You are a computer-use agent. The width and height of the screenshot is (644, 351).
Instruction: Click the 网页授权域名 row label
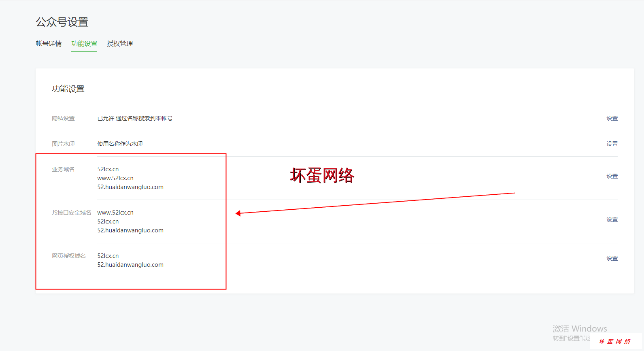(69, 256)
